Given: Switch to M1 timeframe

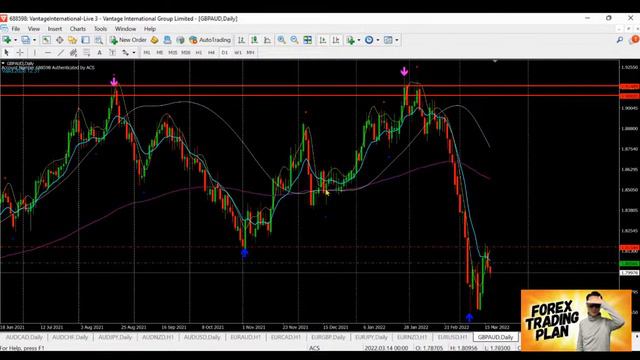Looking at the screenshot, I should 147,53.
